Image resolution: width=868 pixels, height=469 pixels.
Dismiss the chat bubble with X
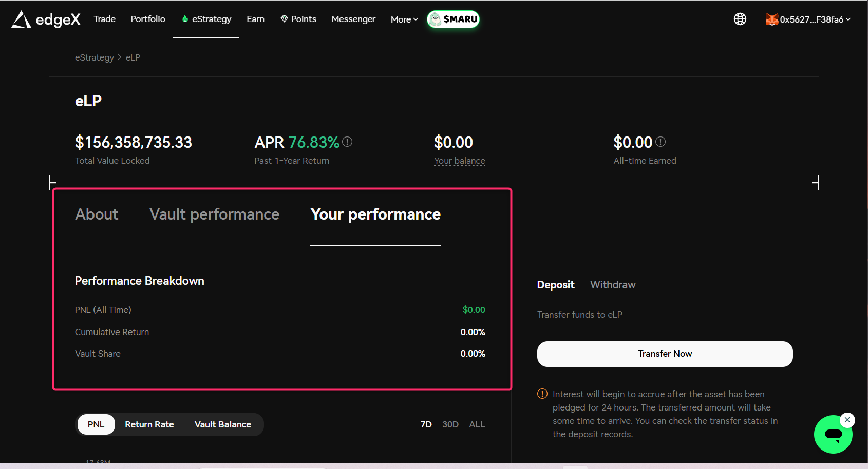(847, 420)
